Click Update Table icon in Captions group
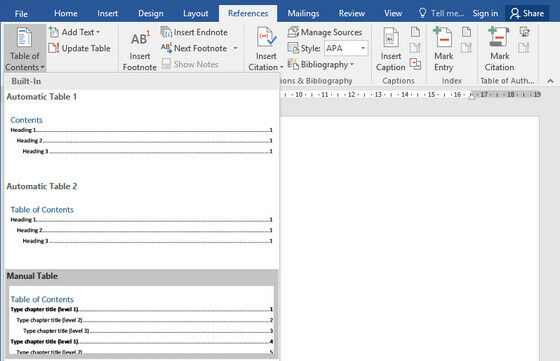 coord(415,48)
